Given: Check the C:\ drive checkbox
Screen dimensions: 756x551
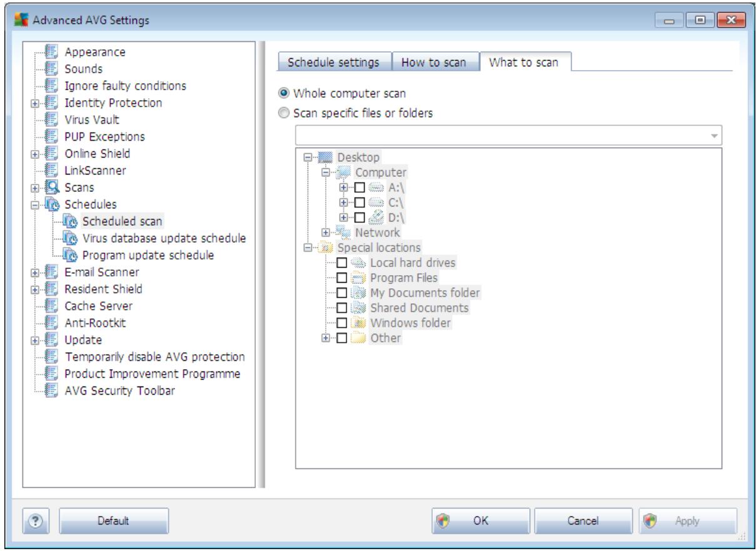Looking at the screenshot, I should 360,203.
